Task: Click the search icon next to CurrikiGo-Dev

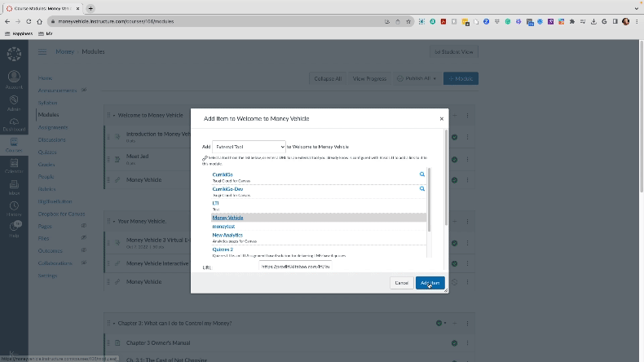Action: coord(421,188)
